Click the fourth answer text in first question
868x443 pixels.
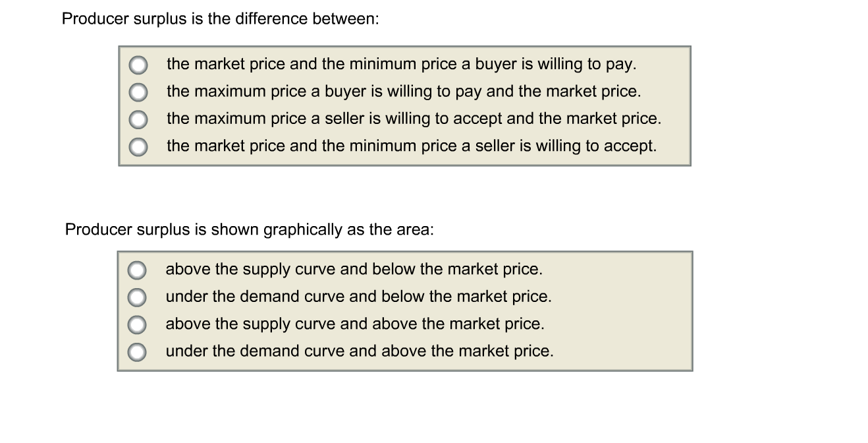tap(410, 146)
